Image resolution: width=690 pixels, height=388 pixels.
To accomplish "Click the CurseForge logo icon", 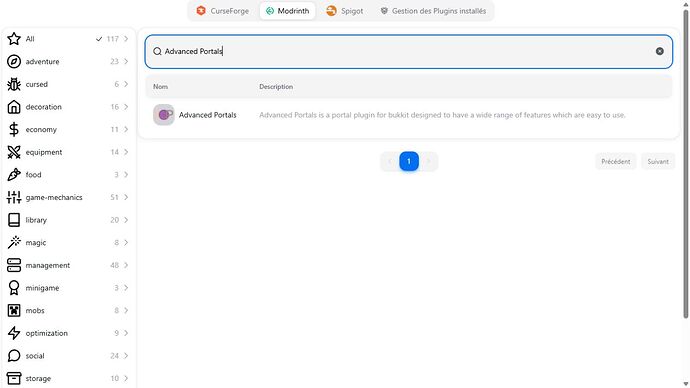I will 201,11.
